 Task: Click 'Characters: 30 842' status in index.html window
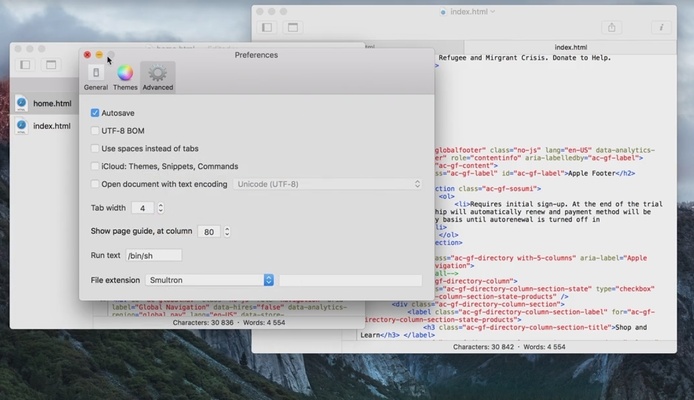(x=483, y=347)
